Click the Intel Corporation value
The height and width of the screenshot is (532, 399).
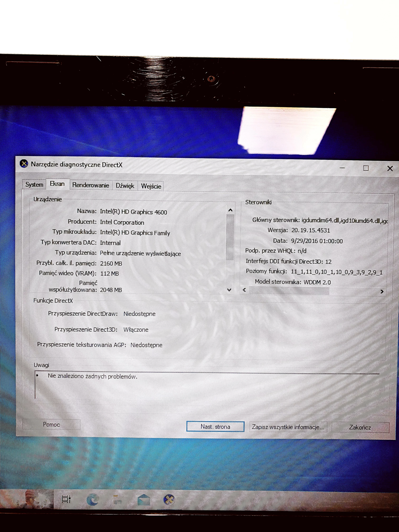click(122, 222)
